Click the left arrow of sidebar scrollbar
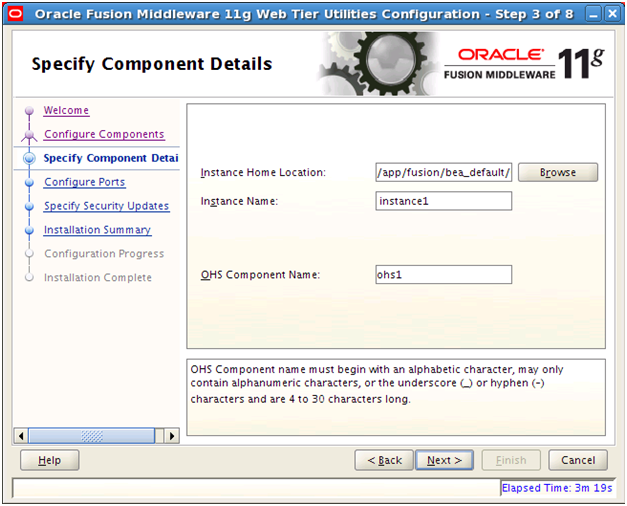Viewport: 627px width, 506px height. pyautogui.click(x=21, y=436)
